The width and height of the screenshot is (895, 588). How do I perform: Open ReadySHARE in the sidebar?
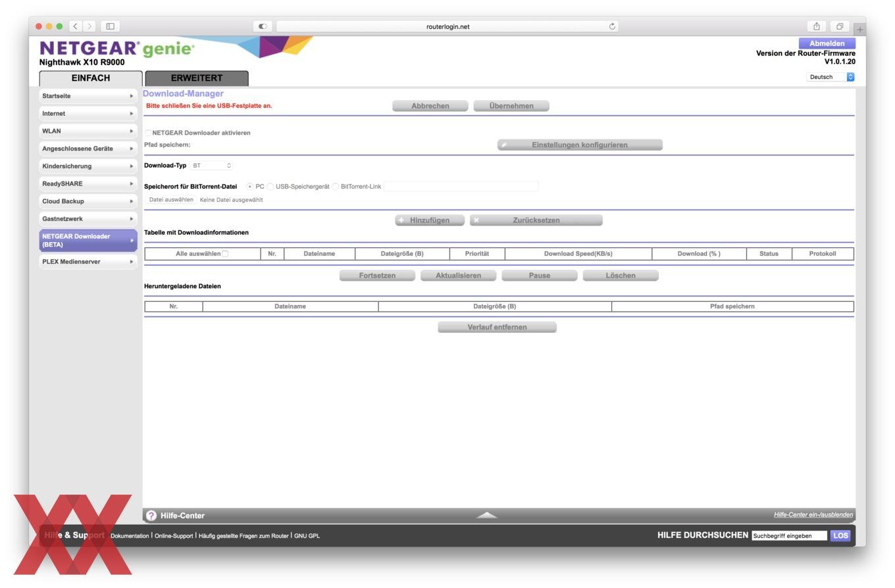click(x=88, y=184)
